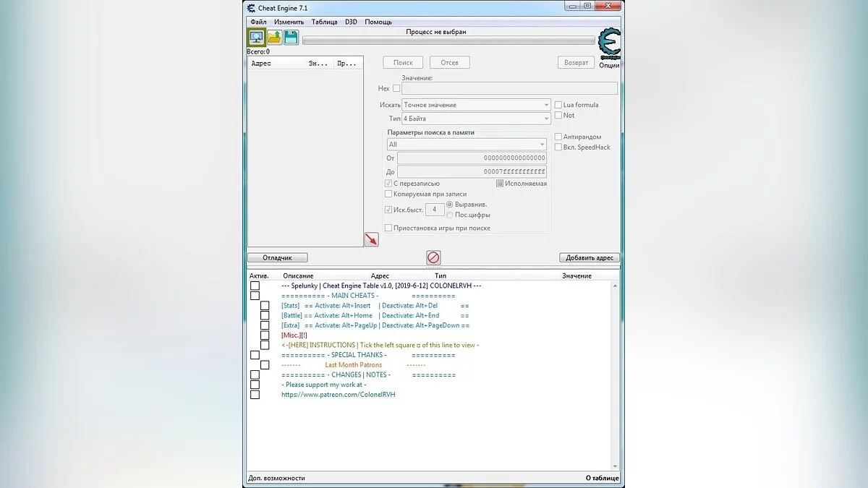The width and height of the screenshot is (868, 488).
Task: Click the Добавить адрес button
Action: (x=590, y=257)
